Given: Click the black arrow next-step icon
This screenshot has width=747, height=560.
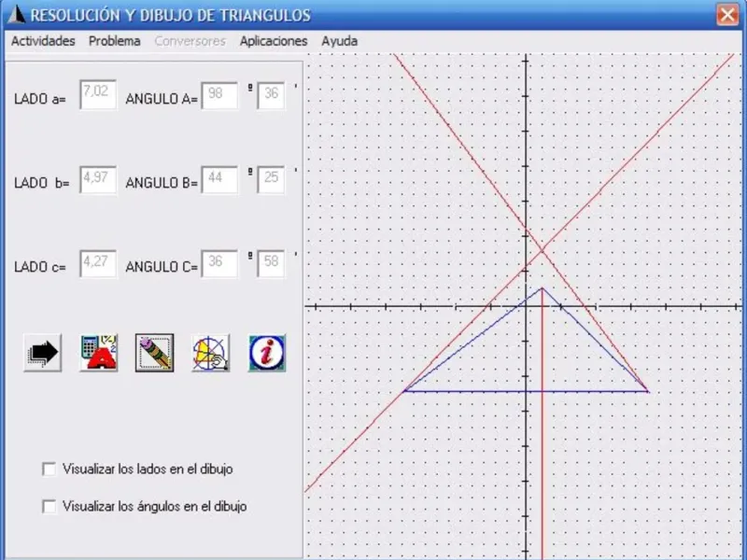Looking at the screenshot, I should click(42, 353).
